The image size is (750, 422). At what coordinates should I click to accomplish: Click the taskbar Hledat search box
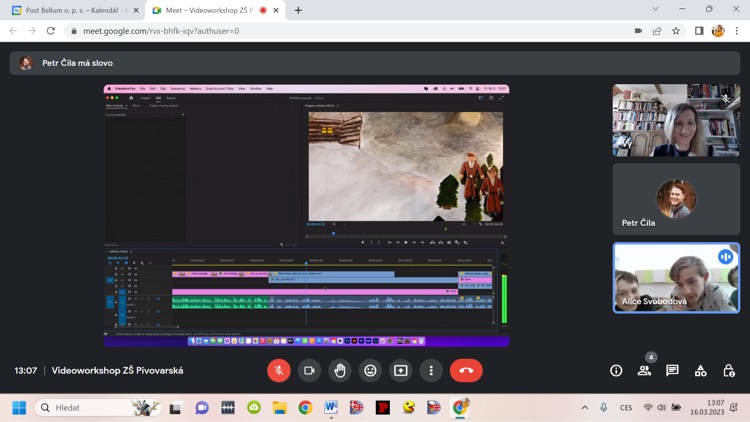[x=98, y=408]
